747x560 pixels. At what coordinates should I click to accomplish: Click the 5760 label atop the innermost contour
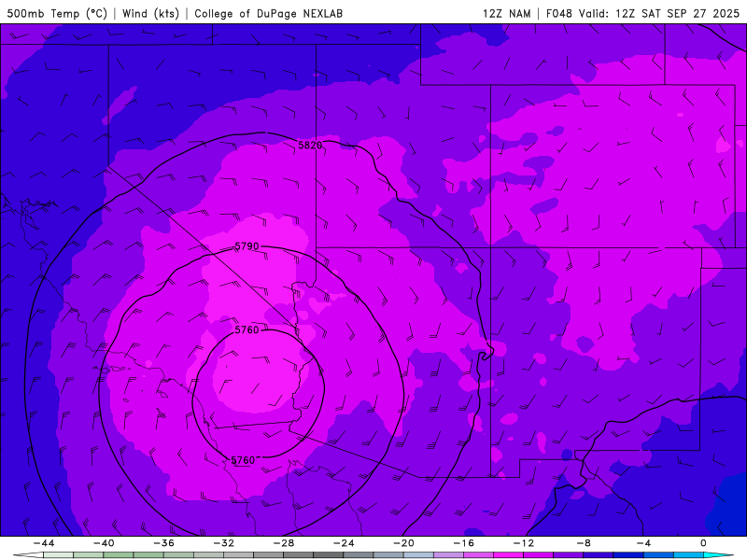[247, 330]
